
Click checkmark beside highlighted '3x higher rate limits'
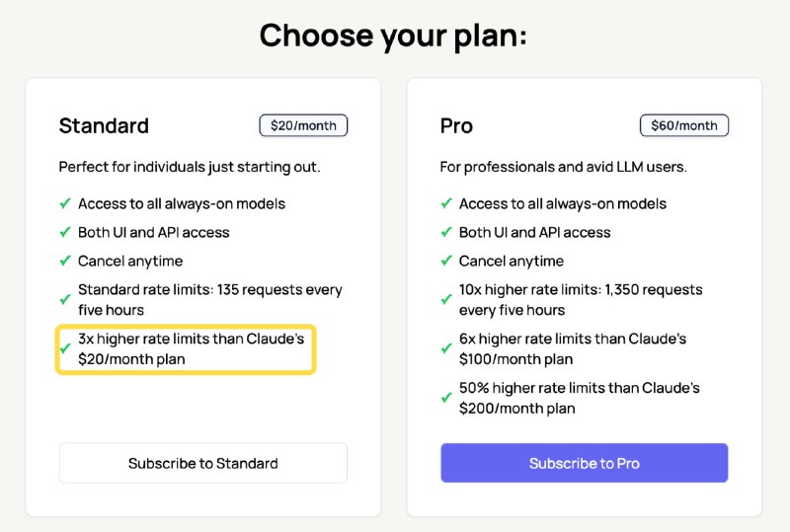point(65,348)
